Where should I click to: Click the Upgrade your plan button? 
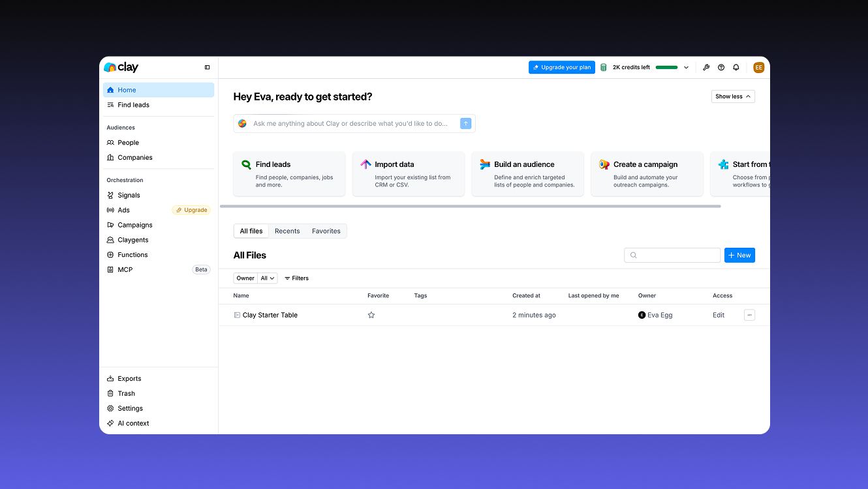tap(562, 67)
